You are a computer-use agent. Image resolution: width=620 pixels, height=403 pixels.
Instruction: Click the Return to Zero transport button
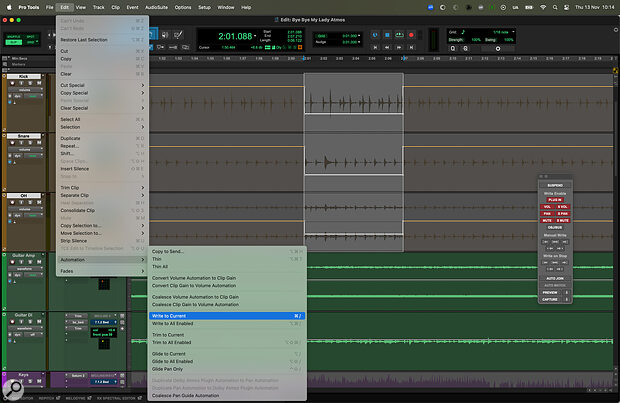[375, 47]
